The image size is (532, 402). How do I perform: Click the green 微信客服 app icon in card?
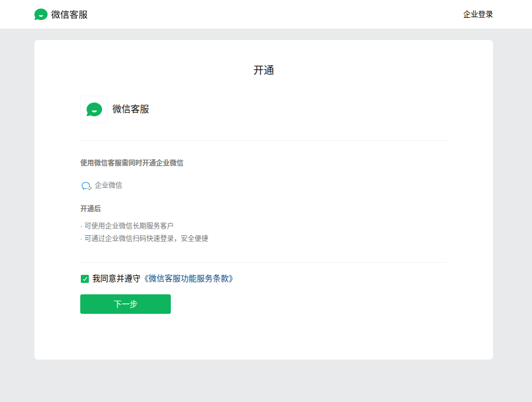94,109
